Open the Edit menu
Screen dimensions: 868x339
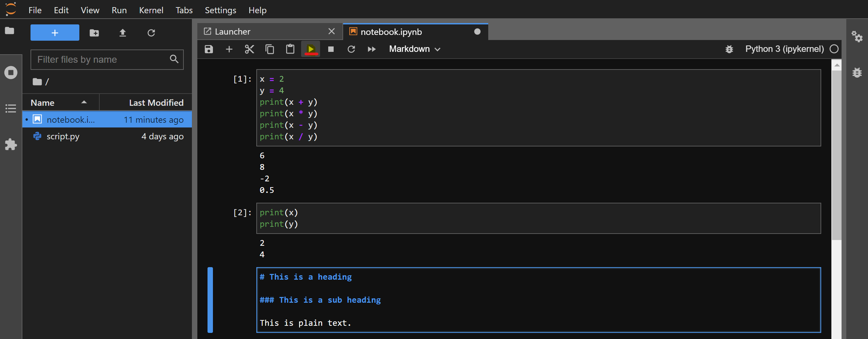tap(61, 10)
